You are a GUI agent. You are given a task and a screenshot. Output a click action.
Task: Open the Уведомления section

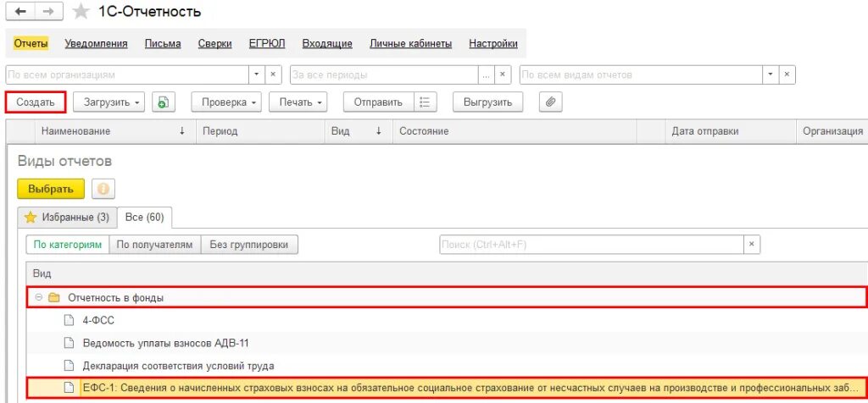click(x=97, y=44)
